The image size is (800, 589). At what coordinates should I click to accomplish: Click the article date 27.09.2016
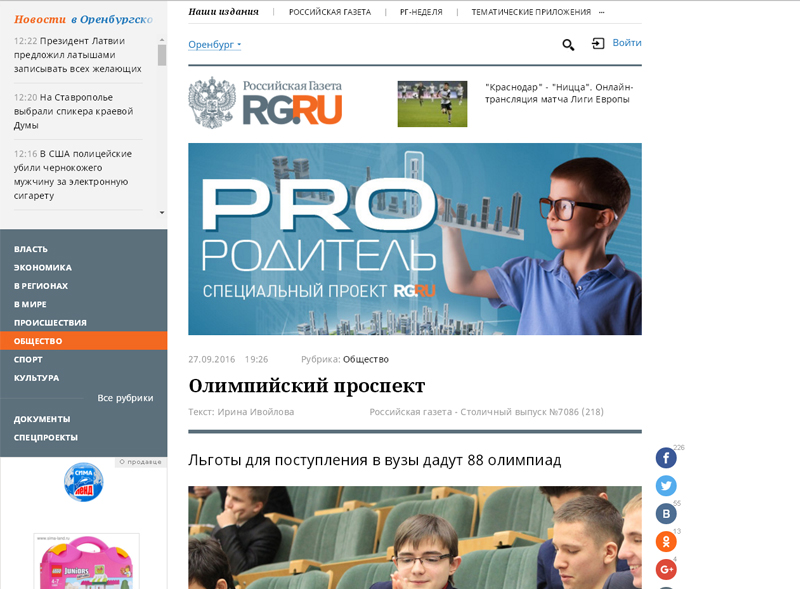(212, 359)
